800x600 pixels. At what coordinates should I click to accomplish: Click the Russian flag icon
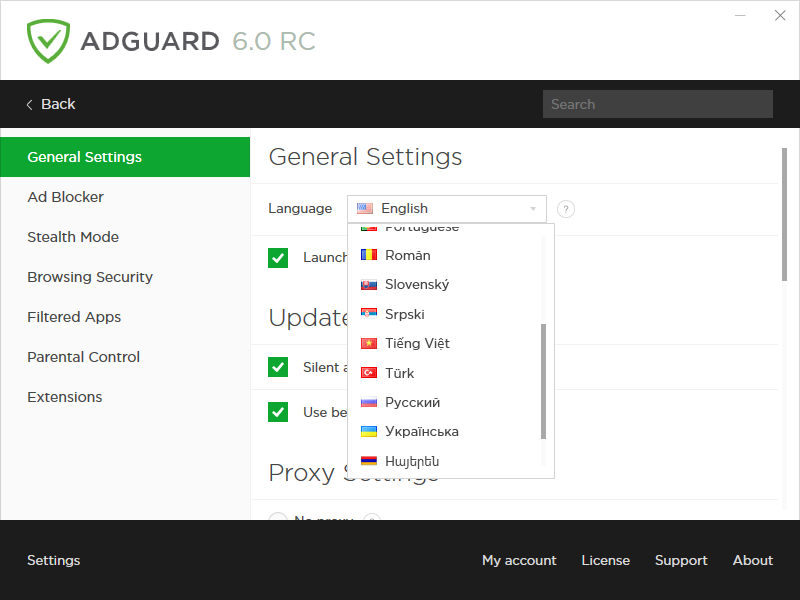[368, 403]
